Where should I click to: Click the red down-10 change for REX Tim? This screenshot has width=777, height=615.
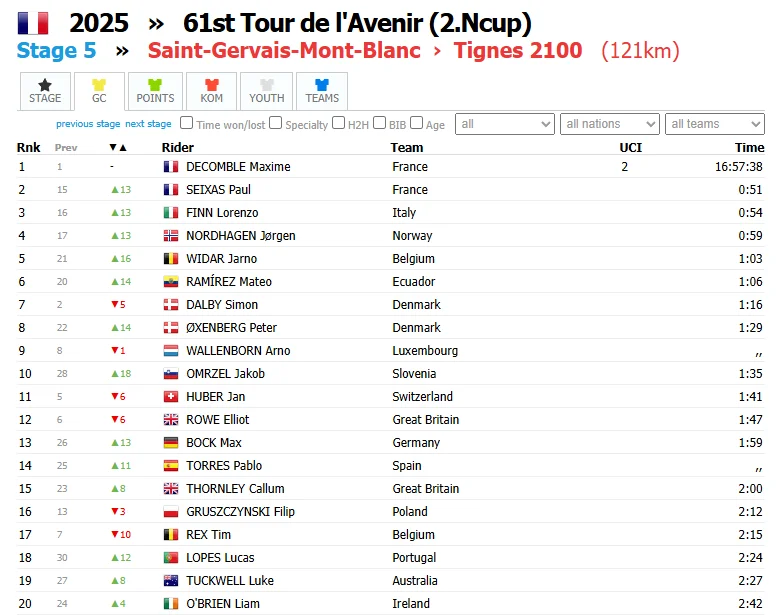coord(121,535)
